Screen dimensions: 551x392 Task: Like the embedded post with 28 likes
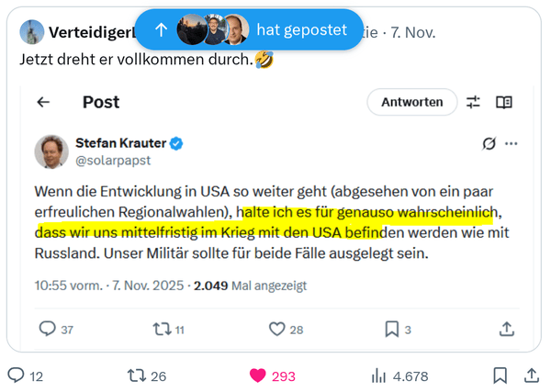pyautogui.click(x=276, y=328)
